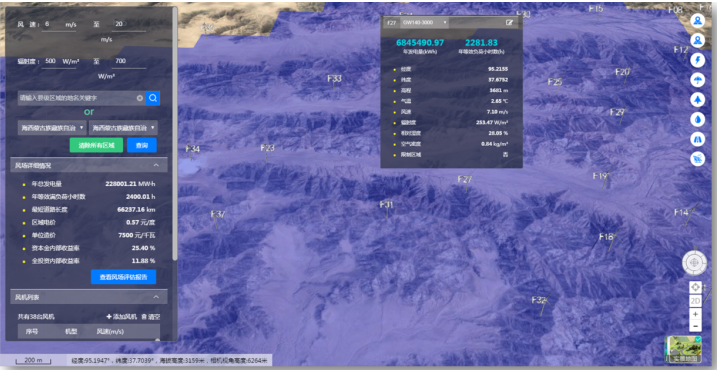The height and width of the screenshot is (370, 717).
Task: Click the 添加风机 link
Action: pyautogui.click(x=121, y=316)
